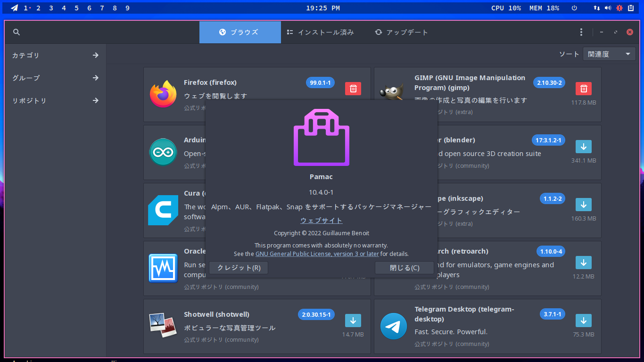Click the 閉じる(C) button
The image size is (644, 362).
pos(405,268)
